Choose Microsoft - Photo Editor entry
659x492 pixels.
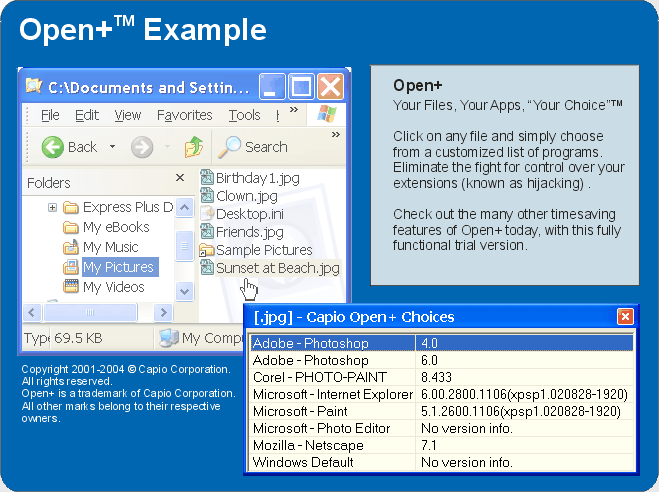(x=441, y=428)
